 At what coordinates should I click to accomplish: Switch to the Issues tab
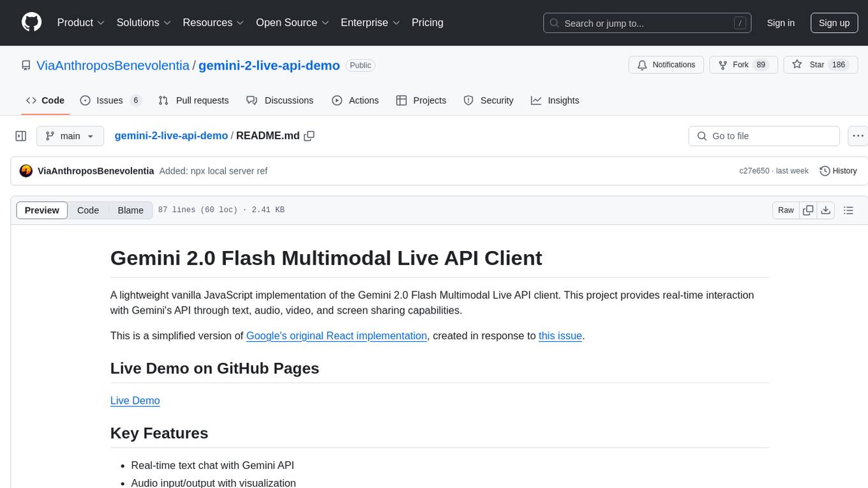(x=110, y=100)
